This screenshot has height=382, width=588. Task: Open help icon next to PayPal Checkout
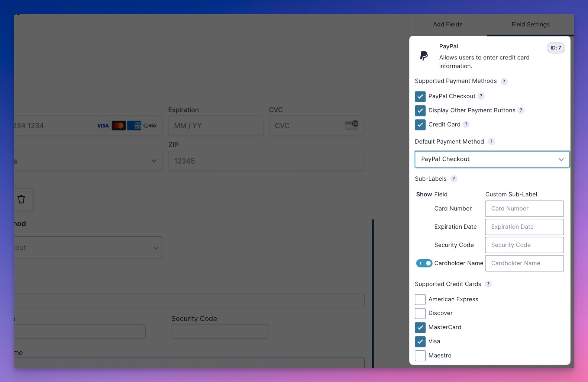coord(481,96)
